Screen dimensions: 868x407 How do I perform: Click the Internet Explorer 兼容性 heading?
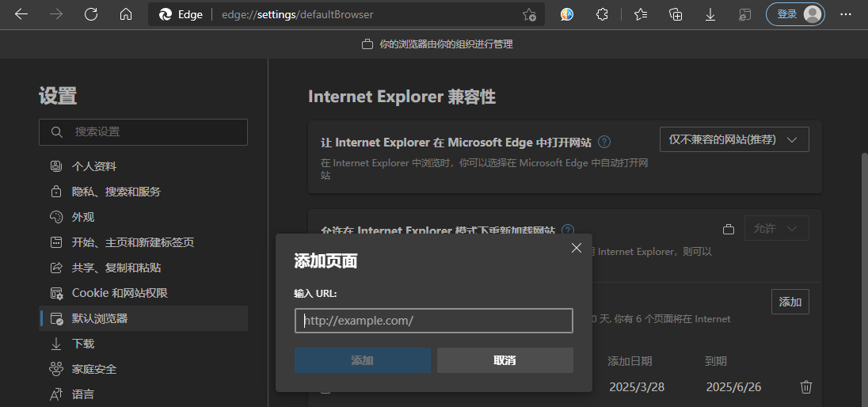(402, 97)
